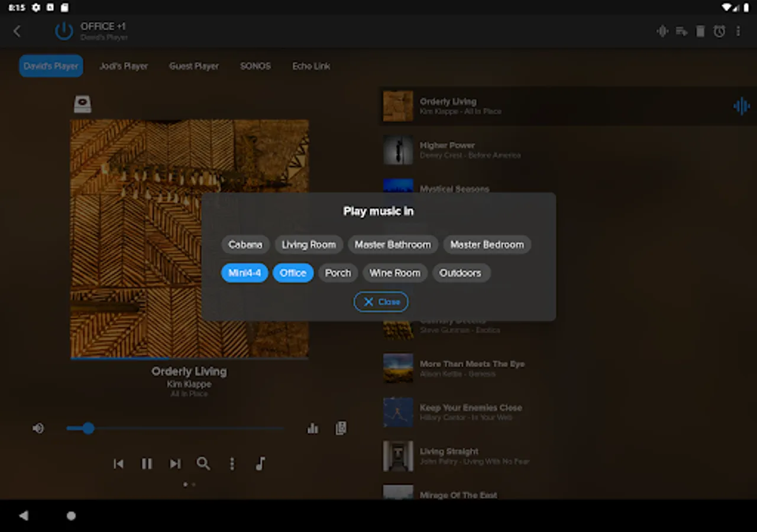This screenshot has width=757, height=532.
Task: Switch to David's Player tab
Action: [51, 66]
